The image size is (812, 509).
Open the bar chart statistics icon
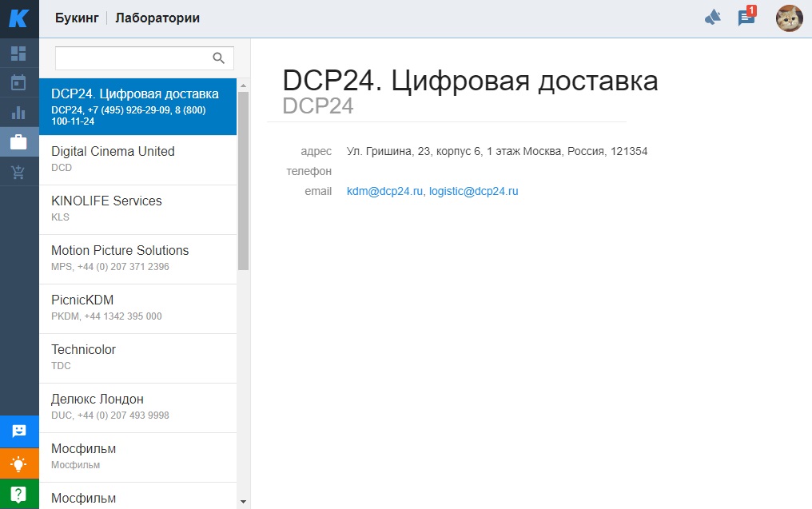[x=18, y=113]
